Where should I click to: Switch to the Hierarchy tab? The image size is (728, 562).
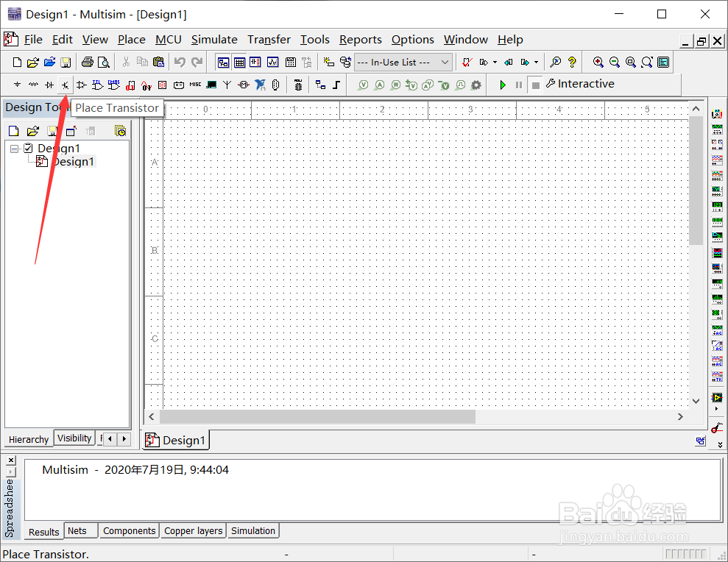(x=29, y=439)
